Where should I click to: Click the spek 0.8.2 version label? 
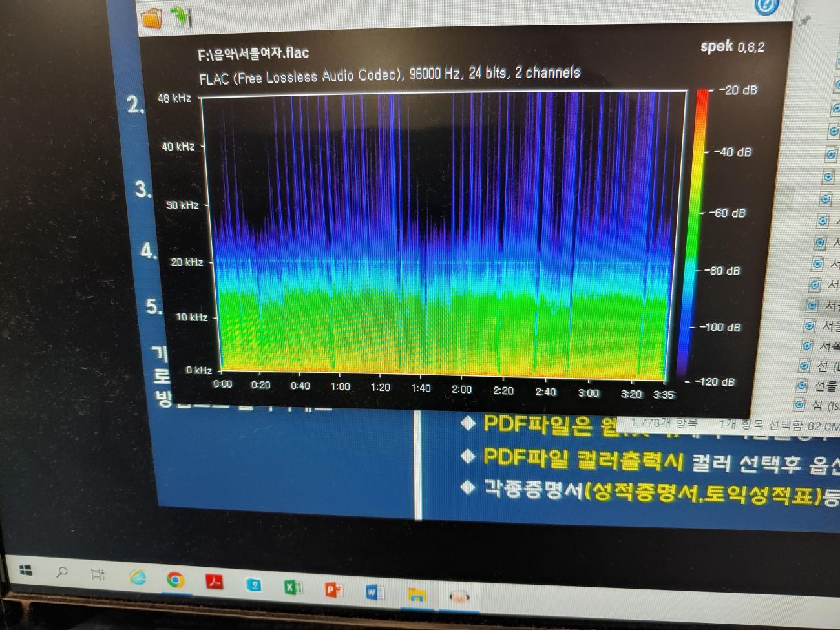732,47
